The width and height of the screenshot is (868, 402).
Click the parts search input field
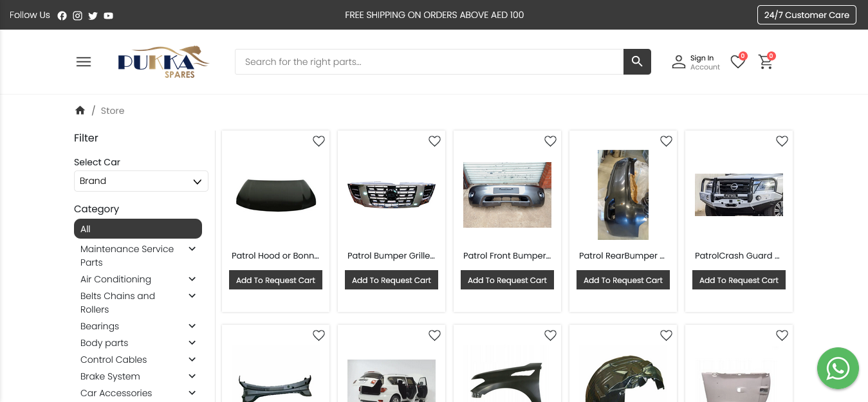click(x=429, y=62)
